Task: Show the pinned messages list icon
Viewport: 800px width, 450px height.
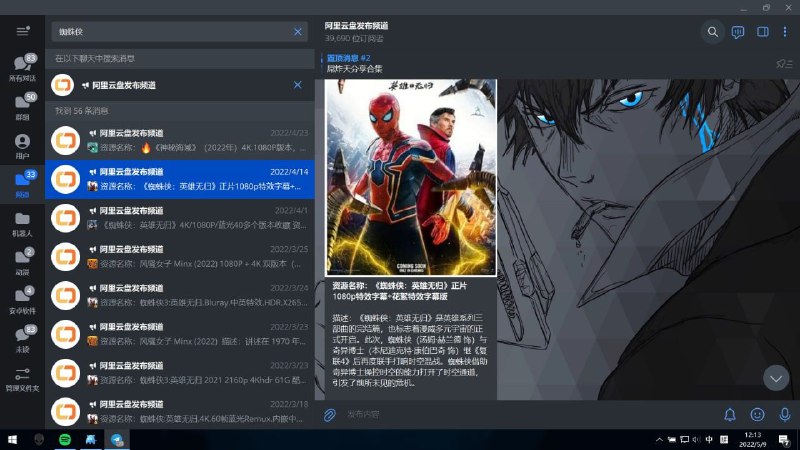Action: coord(784,64)
